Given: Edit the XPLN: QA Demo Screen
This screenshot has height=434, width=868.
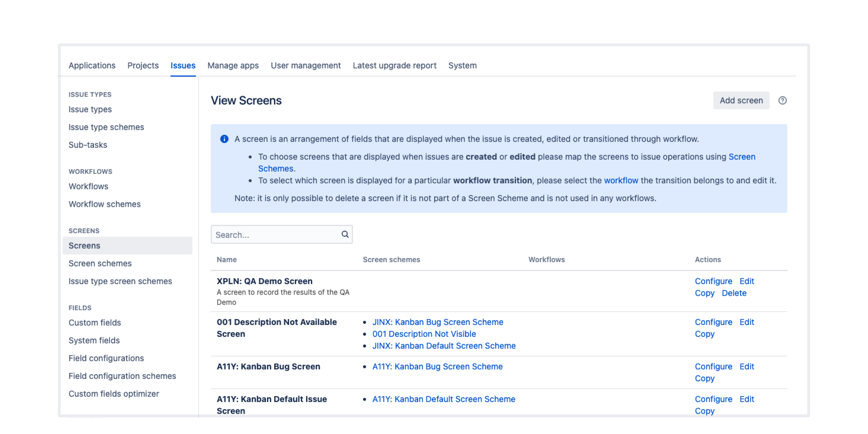Looking at the screenshot, I should coord(747,281).
